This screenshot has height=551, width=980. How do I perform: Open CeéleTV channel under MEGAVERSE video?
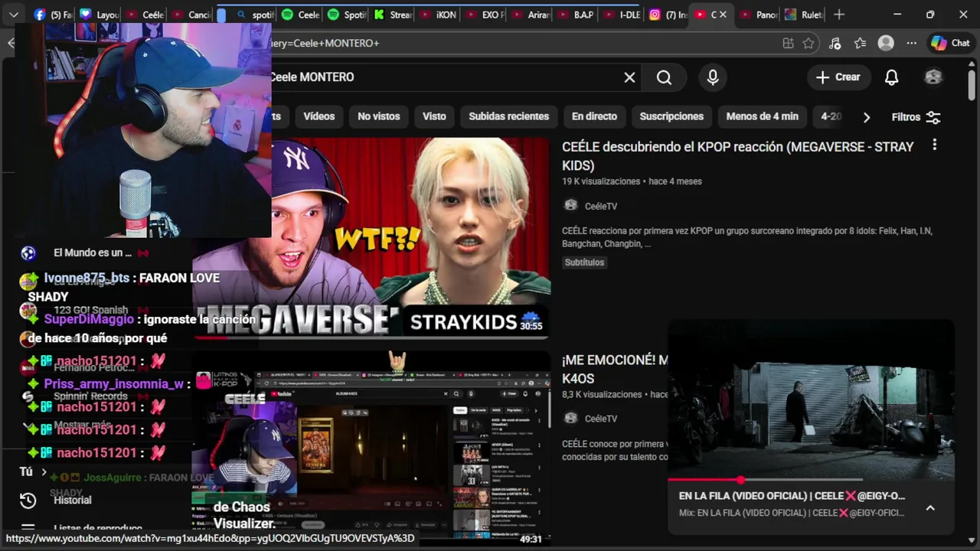pyautogui.click(x=600, y=206)
